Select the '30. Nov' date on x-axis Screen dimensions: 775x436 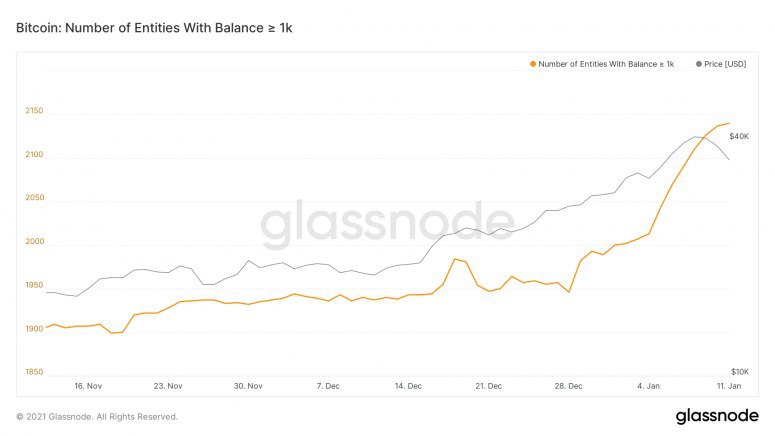tap(248, 385)
